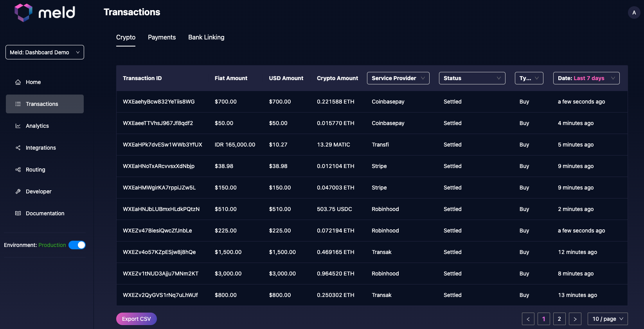Image resolution: width=644 pixels, height=329 pixels.
Task: Open Documentation in the sidebar
Action: click(45, 213)
